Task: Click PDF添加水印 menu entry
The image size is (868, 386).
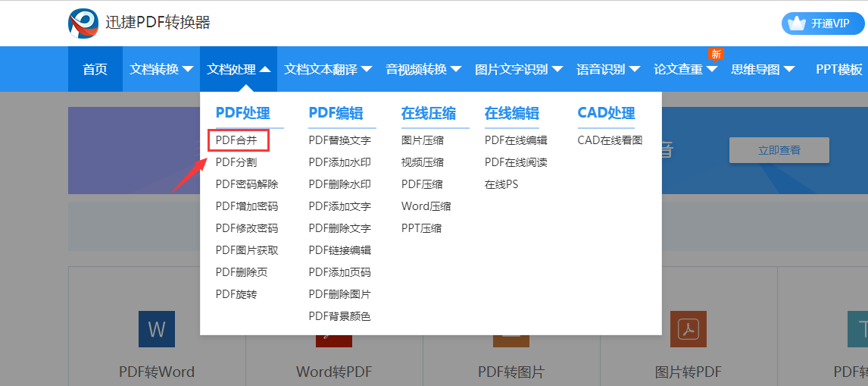Action: (339, 162)
